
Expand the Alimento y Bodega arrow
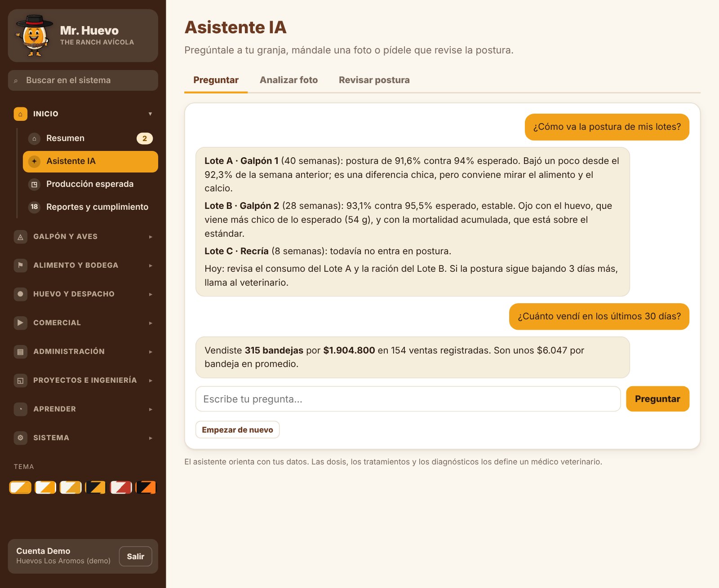click(151, 265)
